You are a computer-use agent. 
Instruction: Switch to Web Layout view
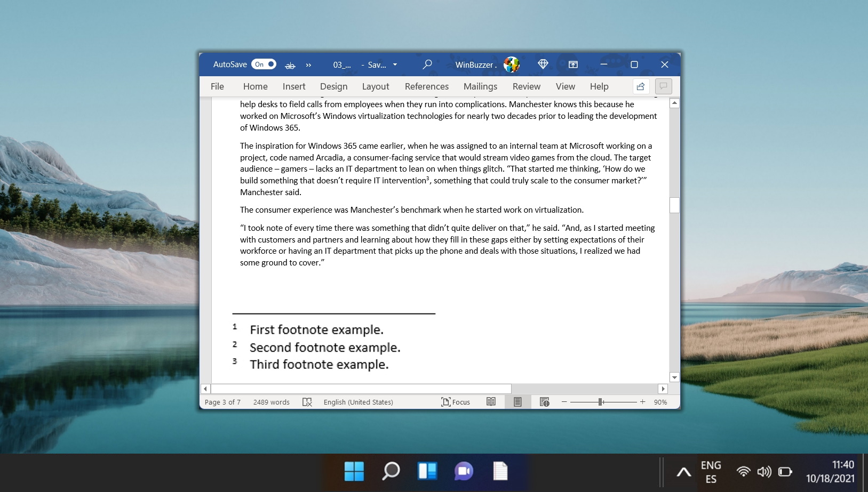click(544, 402)
